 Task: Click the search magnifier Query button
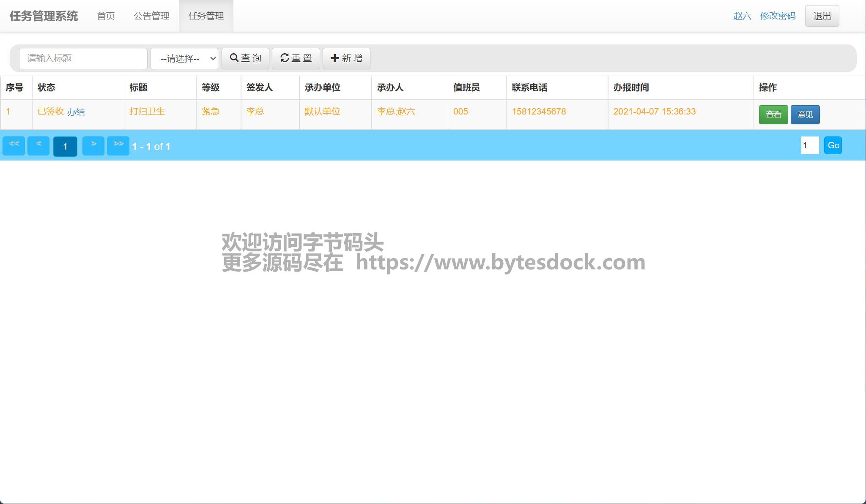[x=245, y=58]
